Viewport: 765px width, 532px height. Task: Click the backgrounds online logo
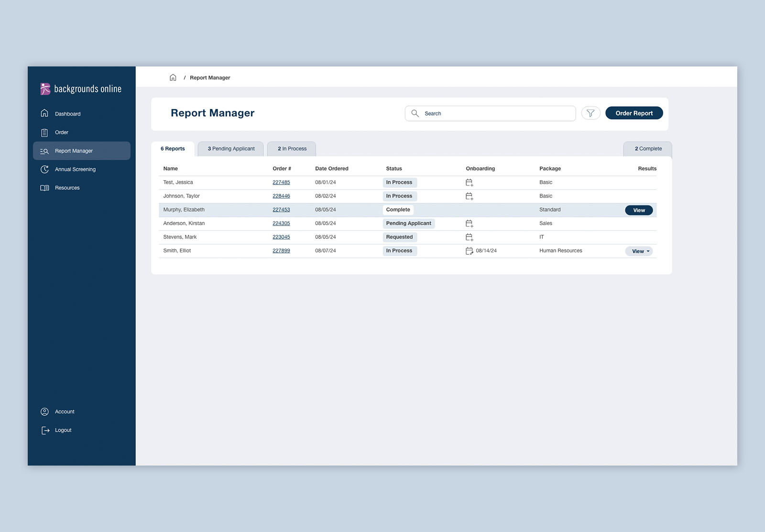click(81, 89)
